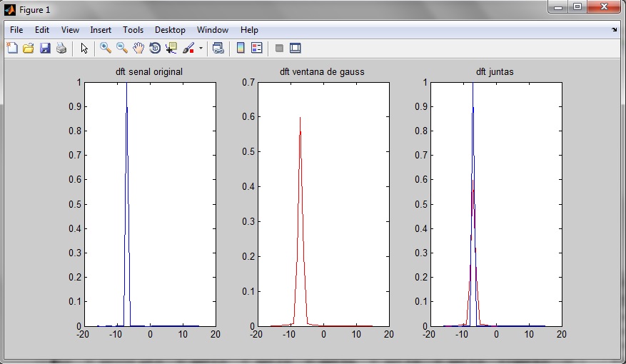The width and height of the screenshot is (626, 364).
Task: Click the Open File folder icon
Action: click(29, 49)
